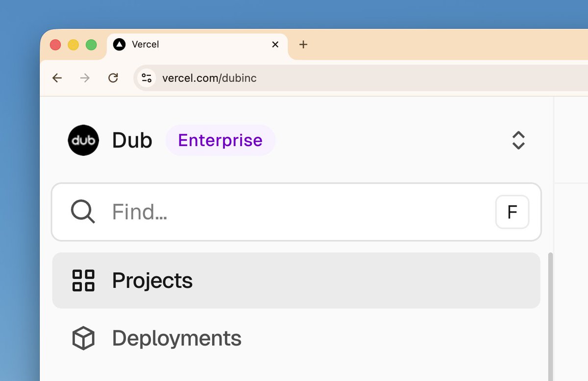Close the Vercel browser tab
Viewport: 588px width, 381px height.
coord(275,45)
